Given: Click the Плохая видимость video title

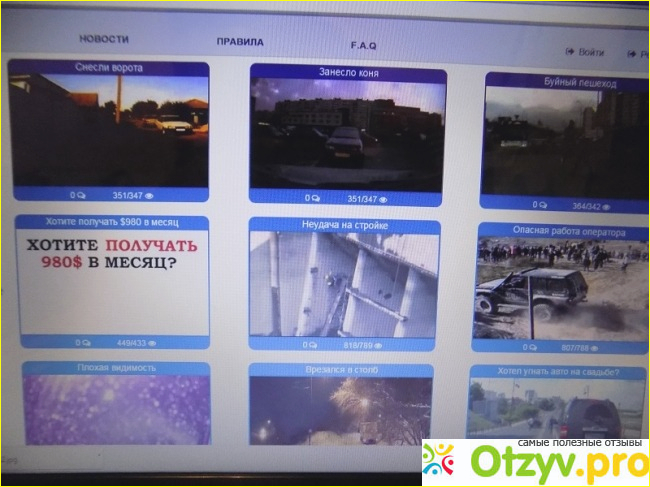Looking at the screenshot, I should [x=116, y=368].
